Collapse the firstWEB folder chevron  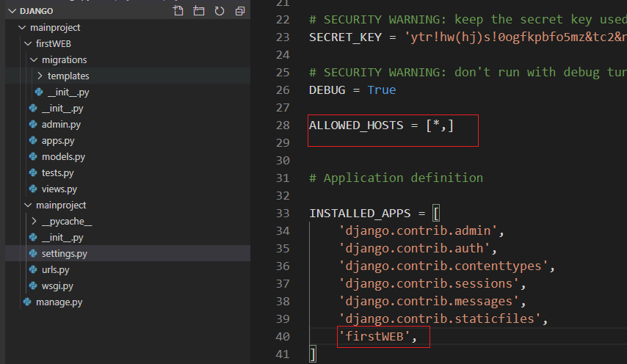coord(28,43)
